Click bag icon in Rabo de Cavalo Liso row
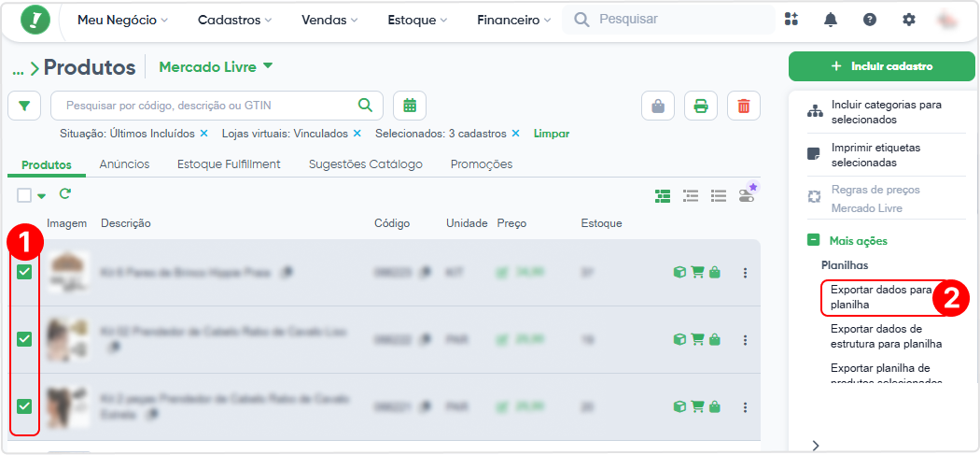980x455 pixels. point(715,340)
